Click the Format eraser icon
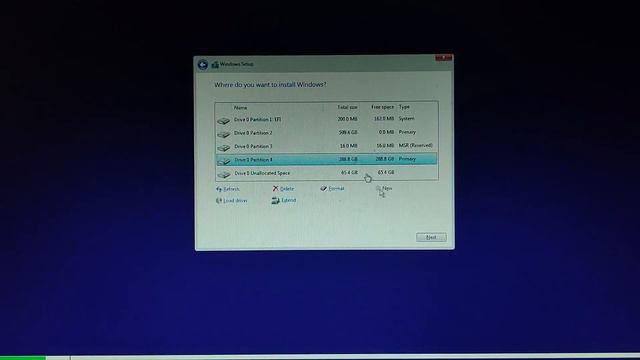 tap(323, 188)
